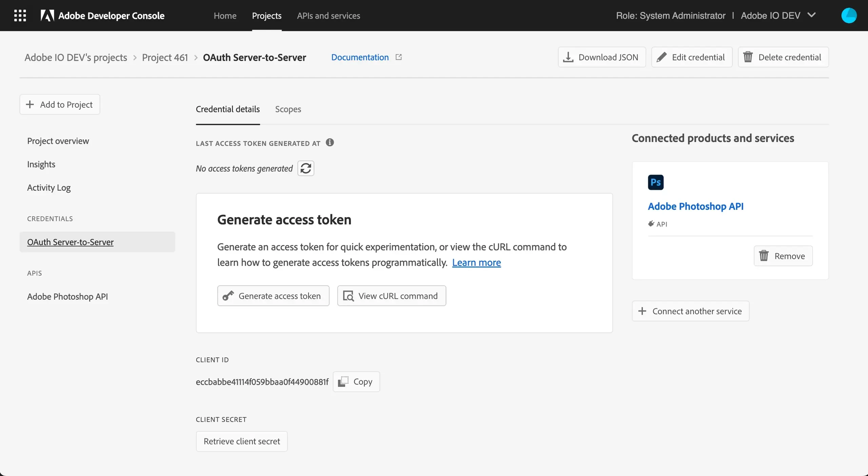Open Activity Log in sidebar
Viewport: 868px width, 476px height.
[x=49, y=188]
